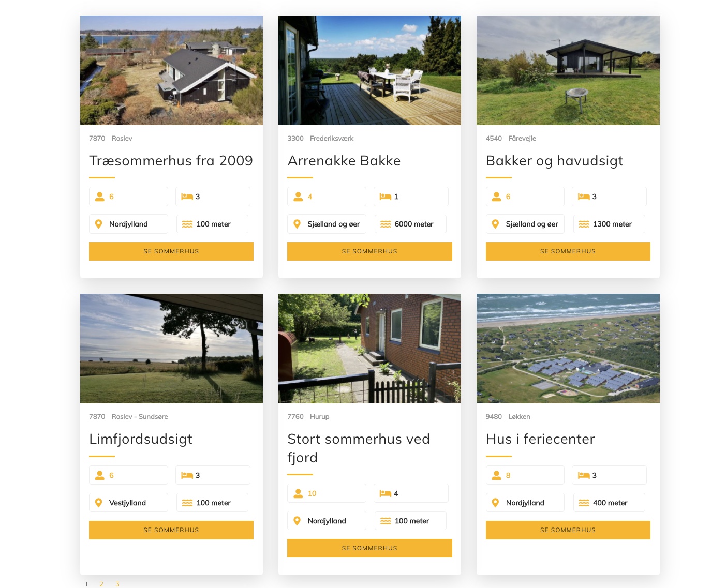This screenshot has height=588, width=726.
Task: Open the Limfjordsudsigt listing title
Action: click(141, 439)
